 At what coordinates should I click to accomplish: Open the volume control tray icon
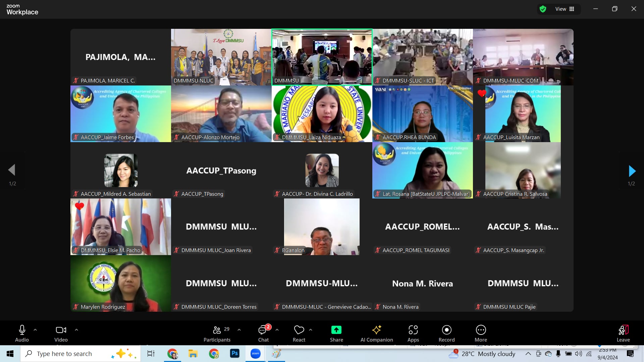579,354
